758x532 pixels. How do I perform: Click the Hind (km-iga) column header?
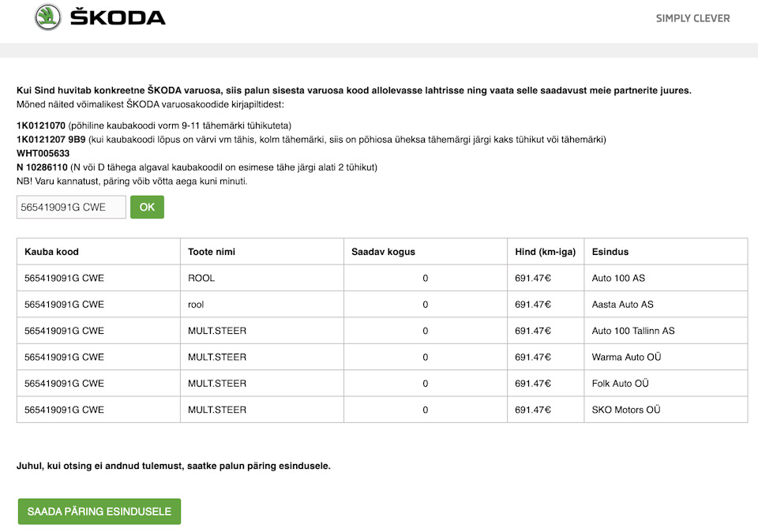coord(545,251)
